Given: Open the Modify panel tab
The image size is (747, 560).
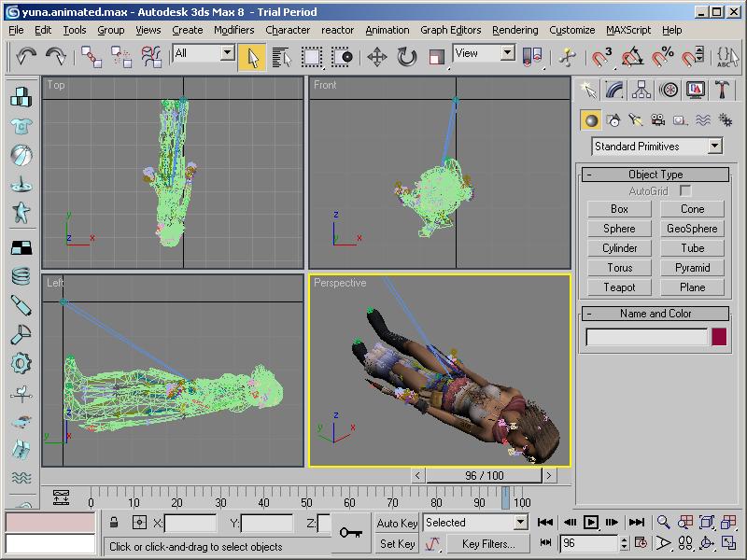Looking at the screenshot, I should [614, 90].
